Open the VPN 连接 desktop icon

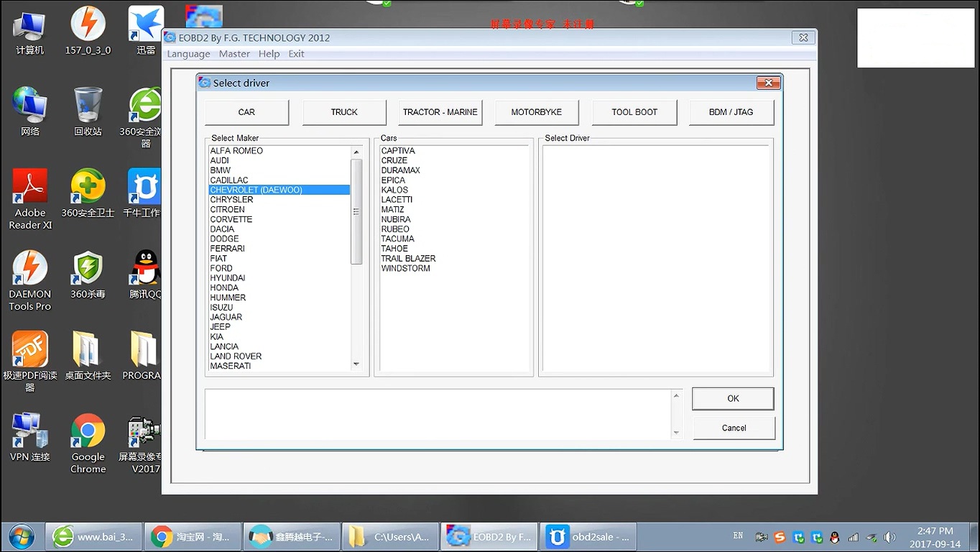point(30,438)
